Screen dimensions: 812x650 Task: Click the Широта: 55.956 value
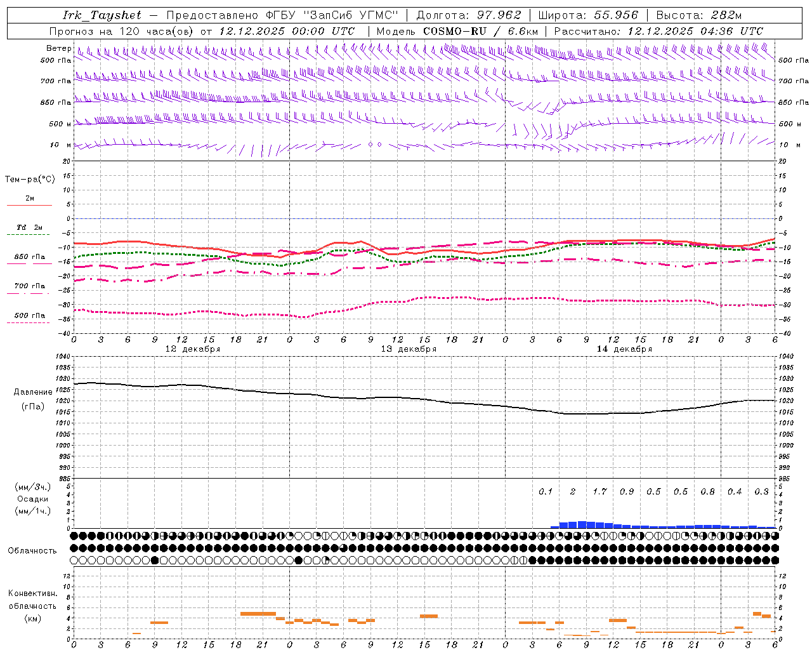click(588, 15)
